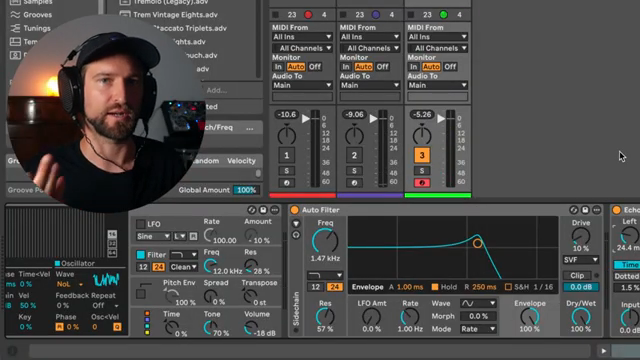This screenshot has height=360, width=640.
Task: Open the Oscillator Wave NoL dropdown
Action: (x=70, y=284)
